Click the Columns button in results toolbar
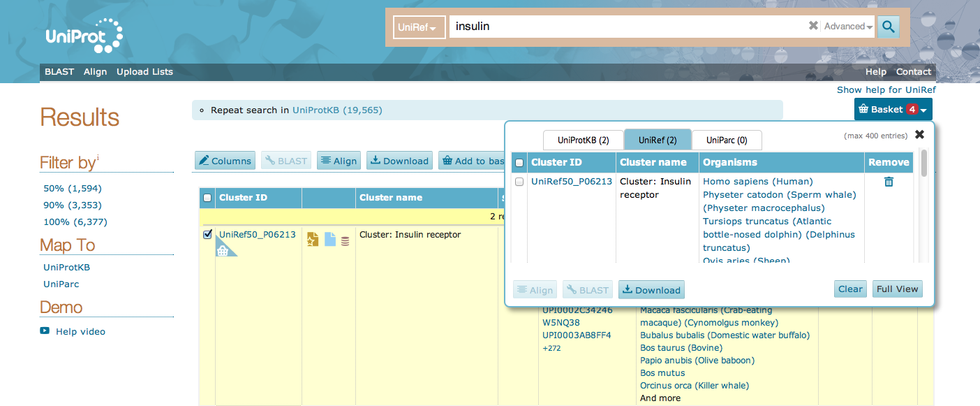Image resolution: width=980 pixels, height=406 pixels. tap(225, 161)
